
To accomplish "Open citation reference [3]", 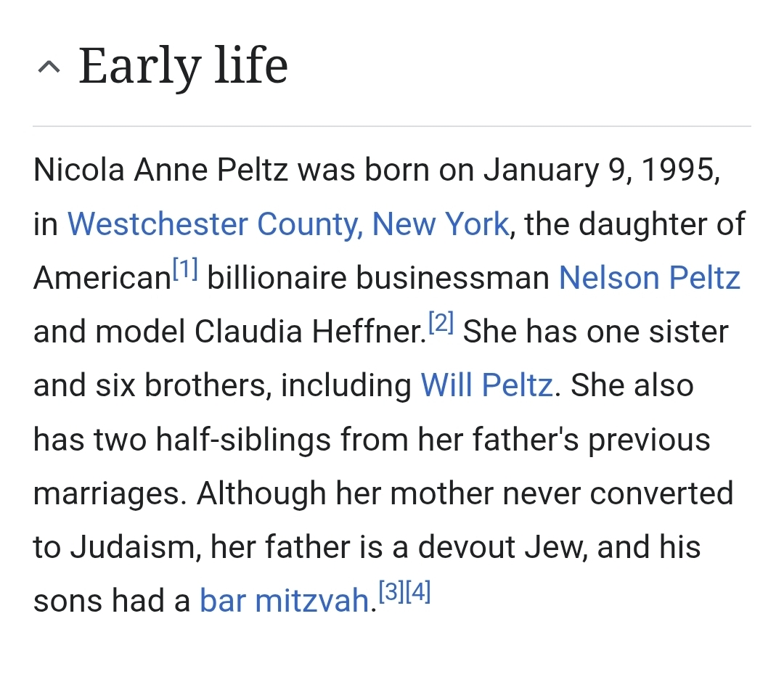I will [391, 592].
